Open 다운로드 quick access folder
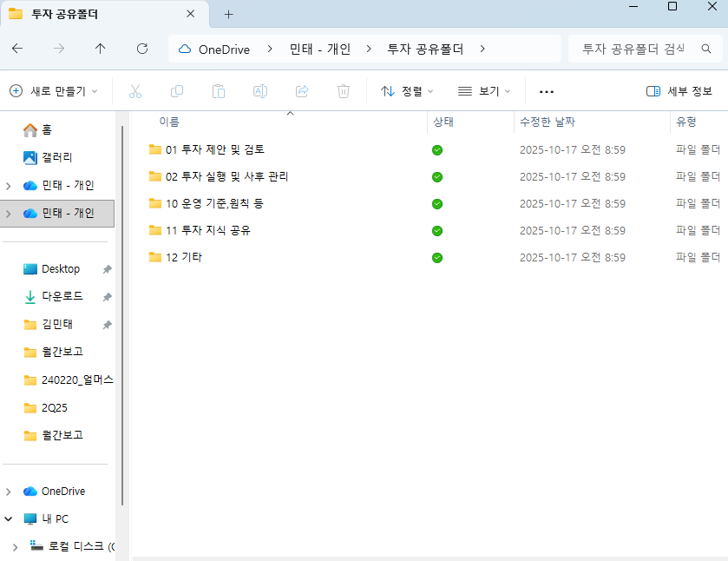728x561 pixels. [53, 296]
